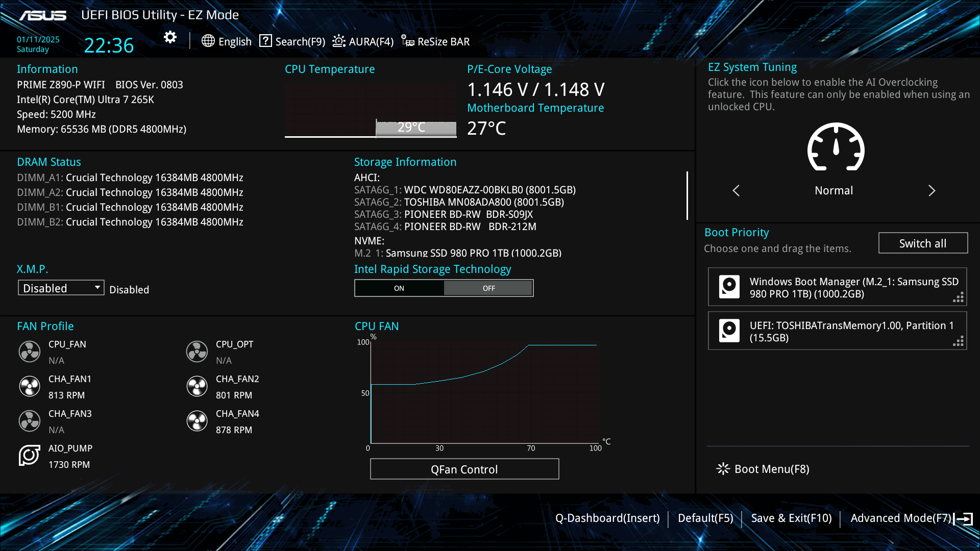Click SATA6G_3 PIONEER BDR-S09JX entry
The width and height of the screenshot is (980, 551).
coord(444,214)
